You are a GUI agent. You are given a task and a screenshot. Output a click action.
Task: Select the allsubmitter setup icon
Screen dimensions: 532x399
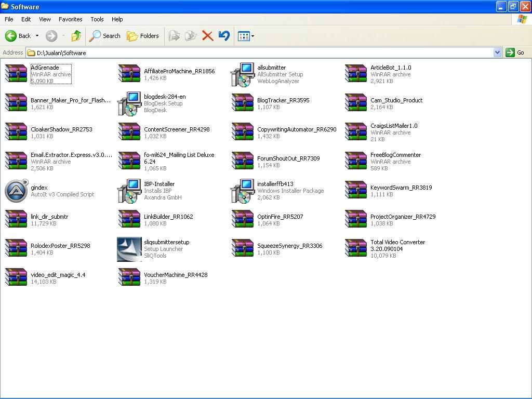tap(243, 74)
